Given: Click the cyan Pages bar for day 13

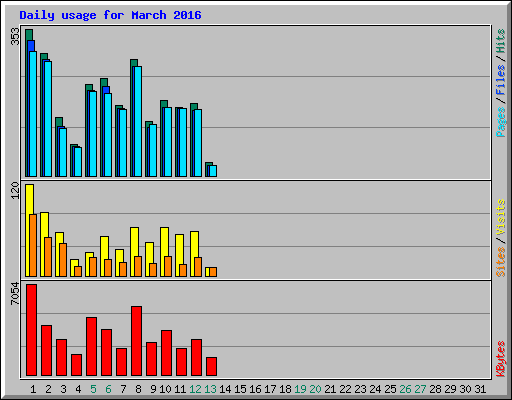Looking at the screenshot, I should (213, 171).
